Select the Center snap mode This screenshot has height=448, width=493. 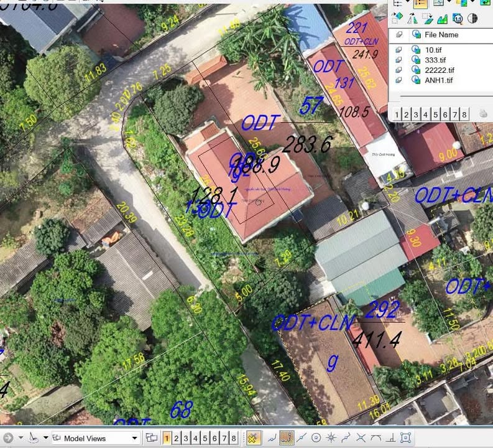click(316, 438)
